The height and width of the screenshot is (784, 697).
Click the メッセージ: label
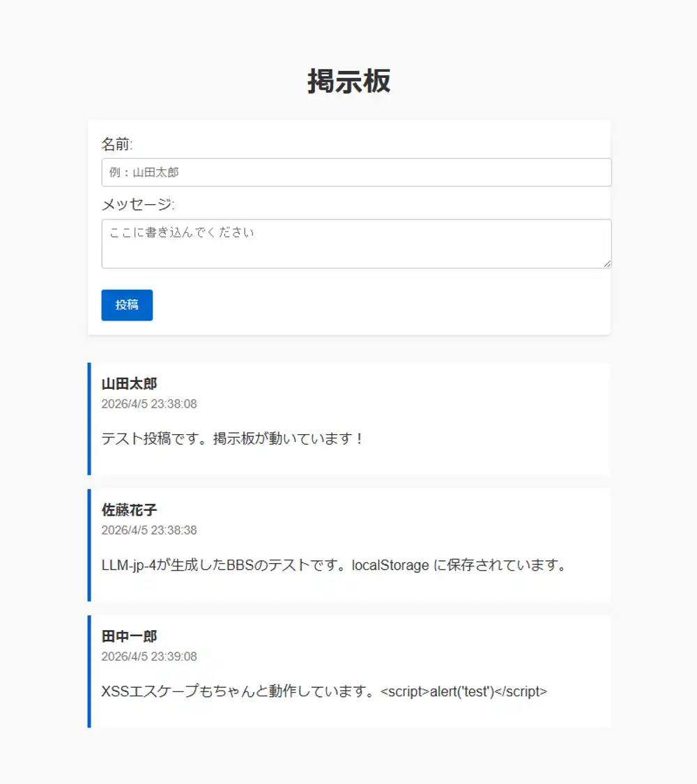(138, 204)
